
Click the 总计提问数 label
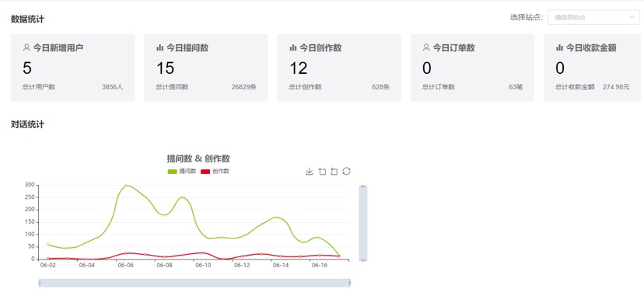coord(172,87)
